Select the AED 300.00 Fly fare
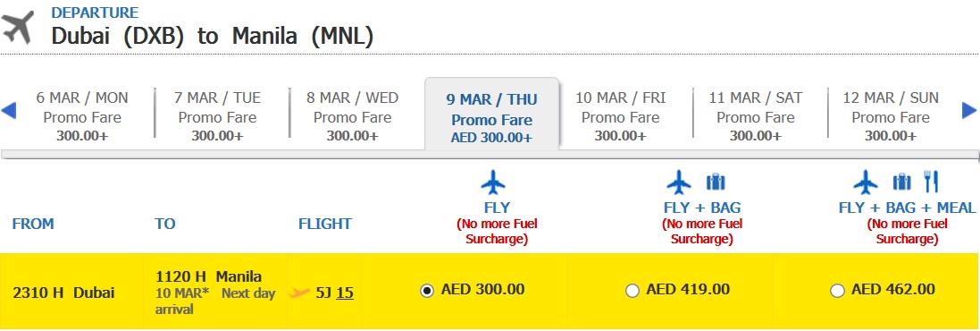This screenshot has height=331, width=980. pos(427,291)
